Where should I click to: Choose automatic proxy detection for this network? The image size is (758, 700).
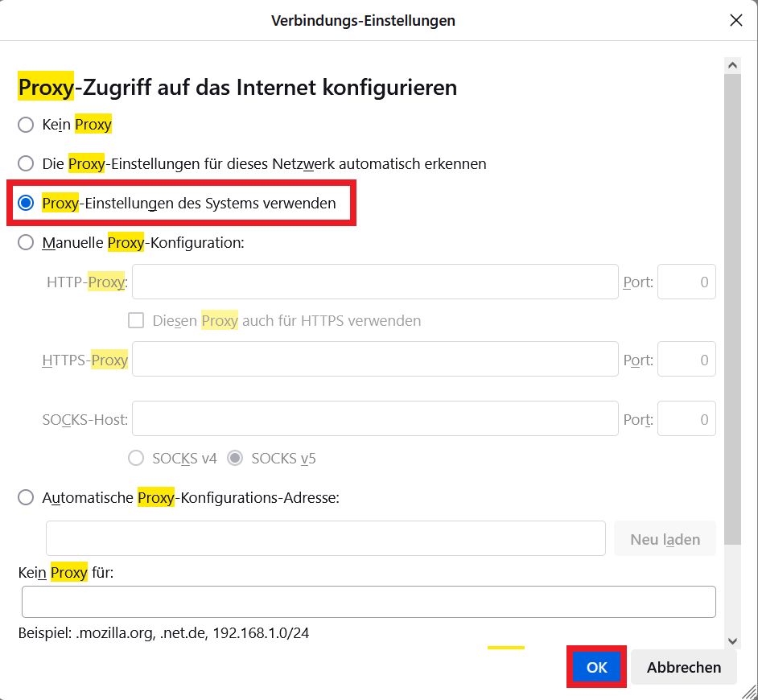pos(26,164)
